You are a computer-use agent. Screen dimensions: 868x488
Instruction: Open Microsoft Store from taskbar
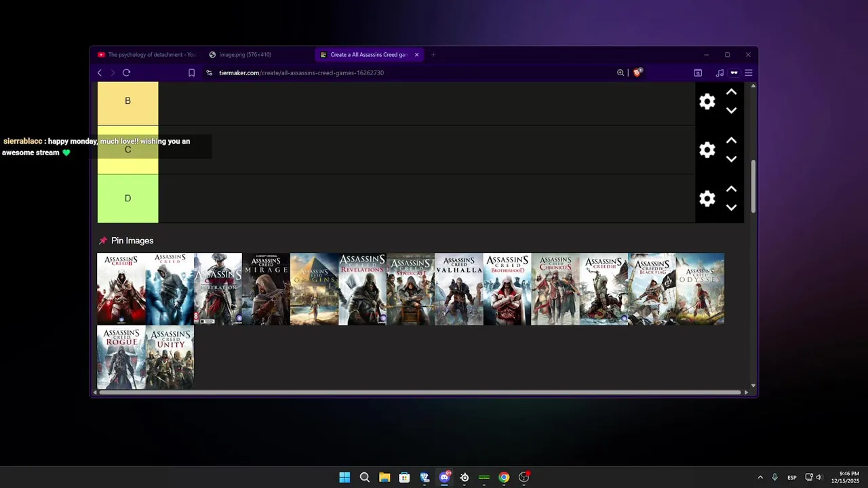coord(404,477)
